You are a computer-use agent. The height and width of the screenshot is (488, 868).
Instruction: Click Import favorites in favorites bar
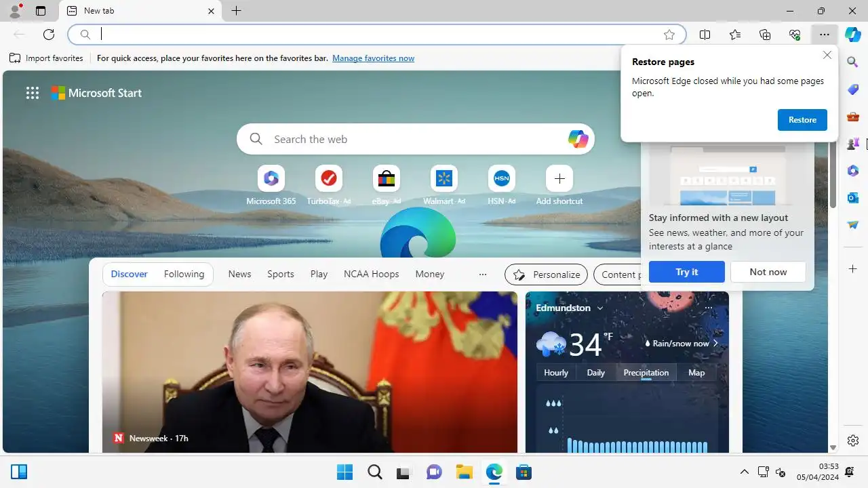pyautogui.click(x=46, y=58)
